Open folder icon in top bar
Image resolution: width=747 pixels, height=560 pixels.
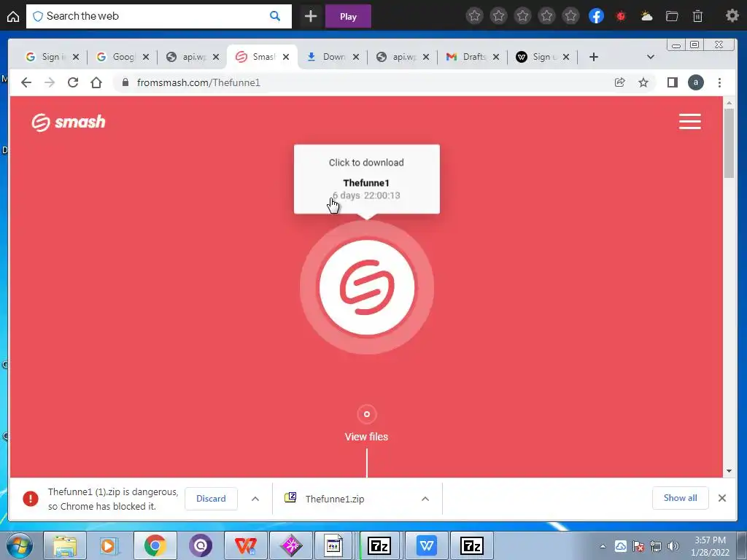tap(672, 16)
